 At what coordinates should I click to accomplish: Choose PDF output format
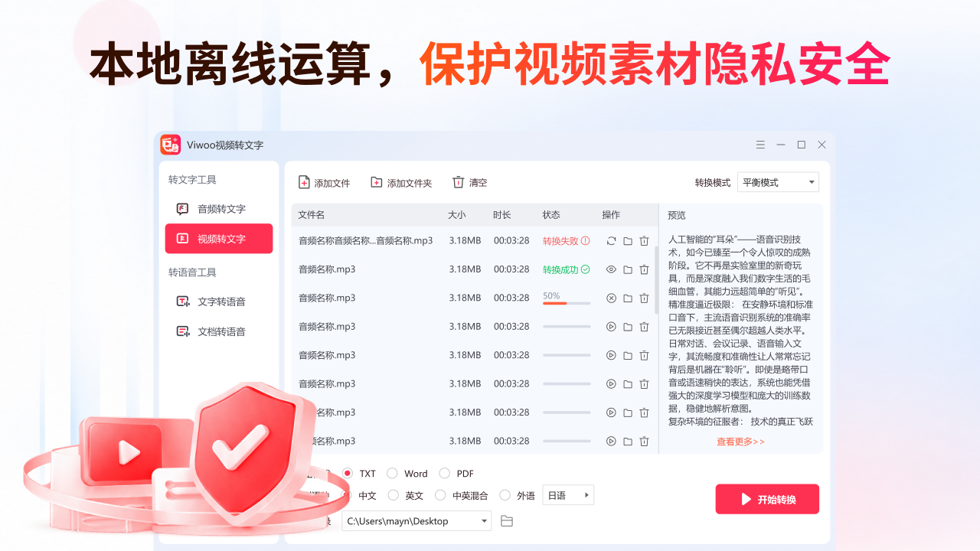coord(444,474)
